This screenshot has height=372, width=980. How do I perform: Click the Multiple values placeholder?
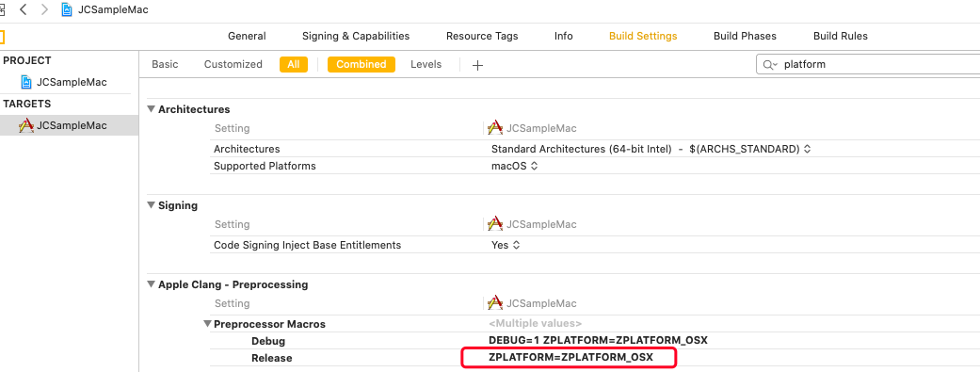[535, 324]
